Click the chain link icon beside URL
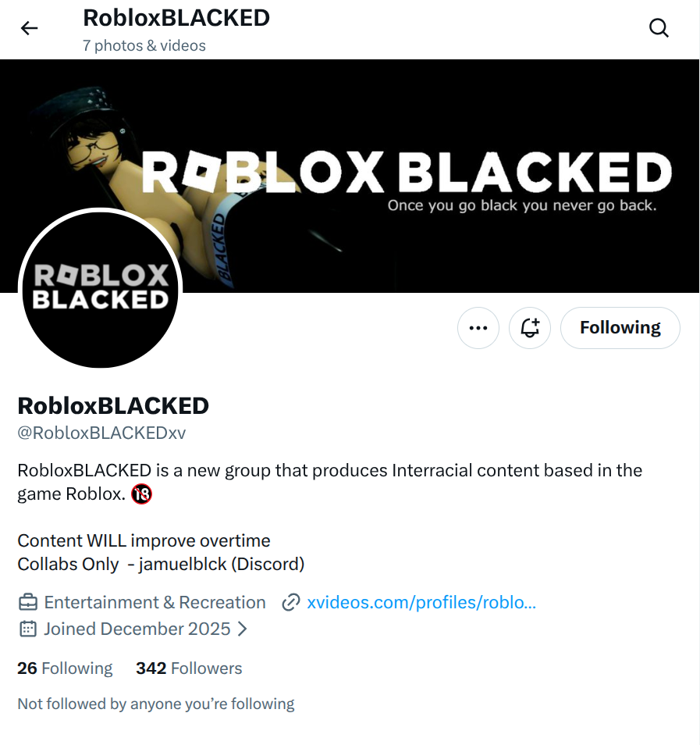 pos(290,602)
